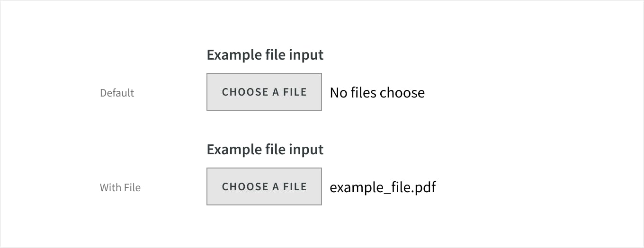This screenshot has height=248, width=644.
Task: Click the file input label above 'No files choose'
Action: (x=265, y=55)
